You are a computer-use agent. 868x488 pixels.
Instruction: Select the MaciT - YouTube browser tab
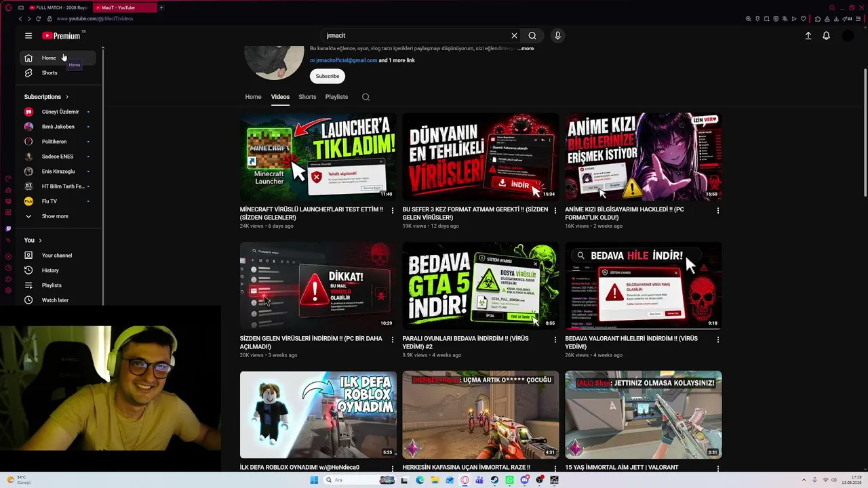(x=126, y=7)
